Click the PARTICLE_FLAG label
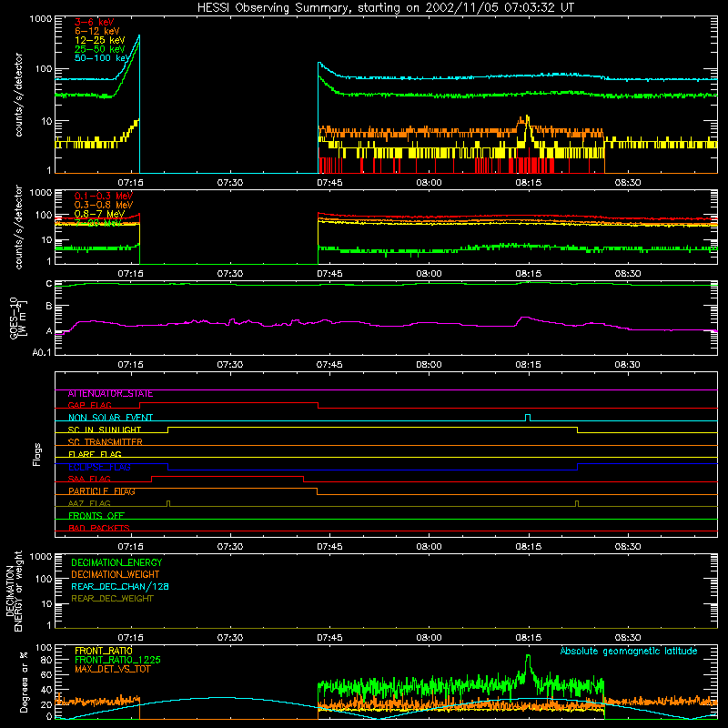728x728 pixels. coord(102,491)
